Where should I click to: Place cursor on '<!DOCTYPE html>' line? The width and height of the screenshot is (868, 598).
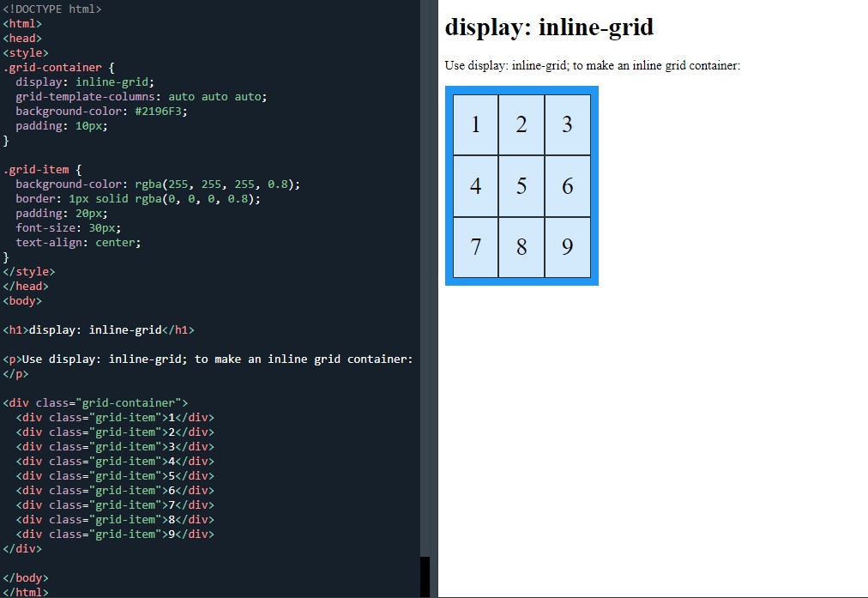(x=52, y=9)
